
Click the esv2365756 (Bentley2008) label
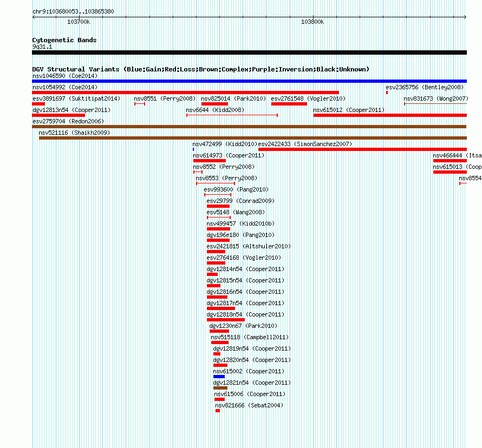point(425,87)
